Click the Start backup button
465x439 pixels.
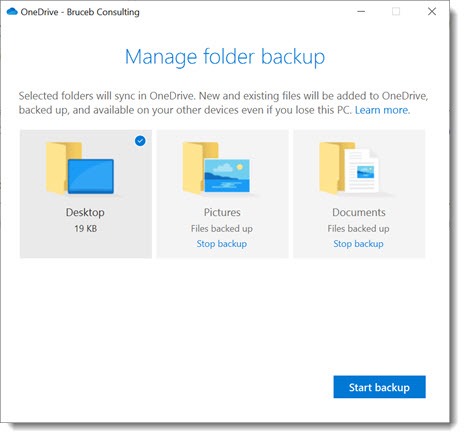(x=379, y=387)
